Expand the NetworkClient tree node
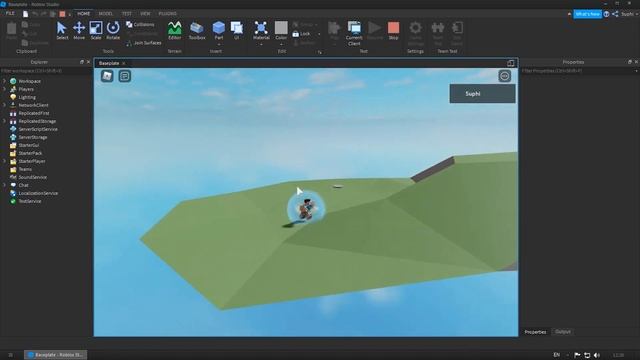Image resolution: width=640 pixels, height=360 pixels. pos(4,105)
